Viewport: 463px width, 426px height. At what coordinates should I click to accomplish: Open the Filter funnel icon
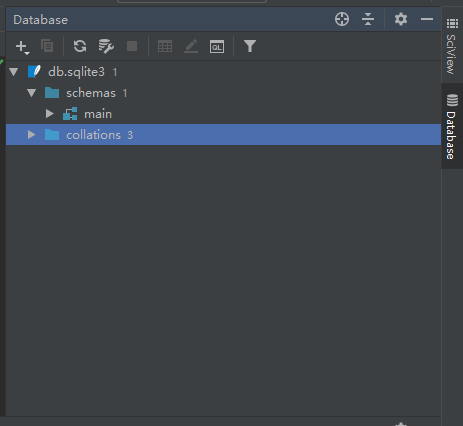click(x=250, y=46)
